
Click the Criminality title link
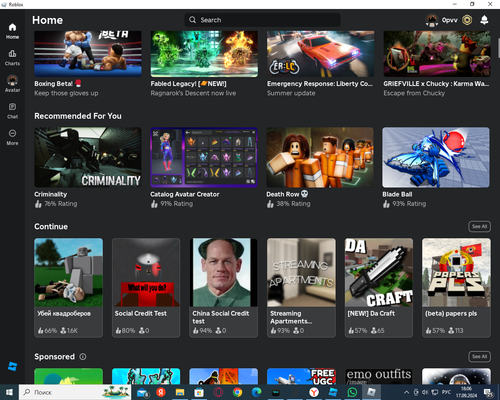click(51, 194)
